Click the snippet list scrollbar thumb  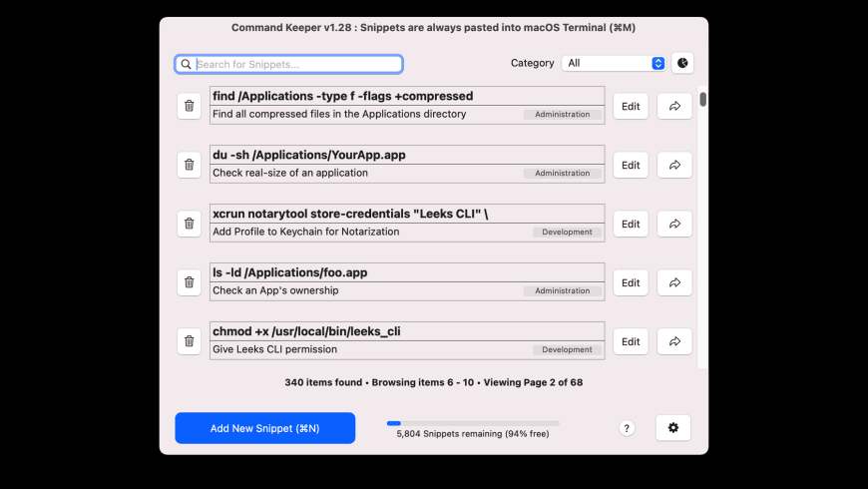(703, 99)
